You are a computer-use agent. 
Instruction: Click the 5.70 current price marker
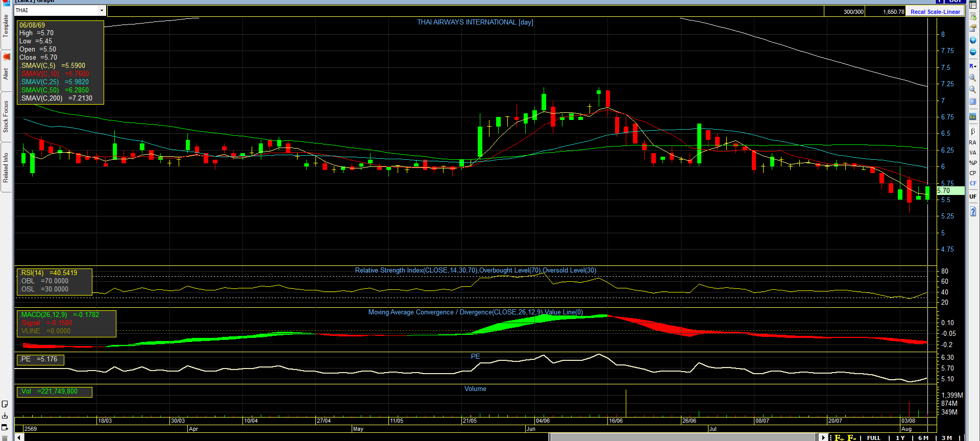tap(950, 191)
